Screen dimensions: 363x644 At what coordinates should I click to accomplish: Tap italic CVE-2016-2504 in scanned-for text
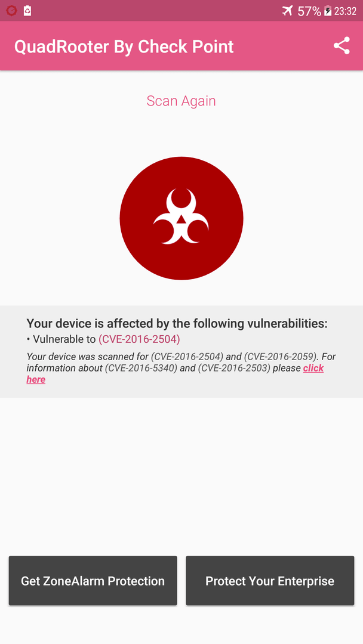click(187, 357)
